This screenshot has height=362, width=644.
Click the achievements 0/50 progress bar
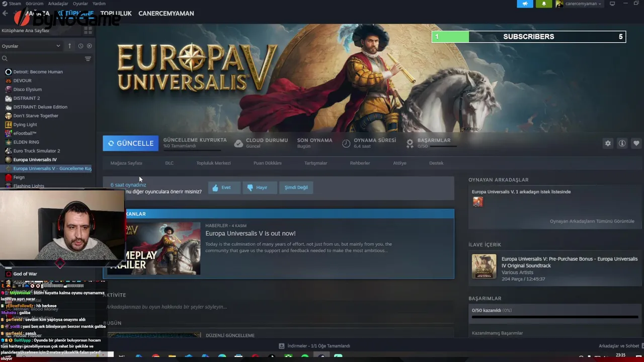tap(555, 318)
